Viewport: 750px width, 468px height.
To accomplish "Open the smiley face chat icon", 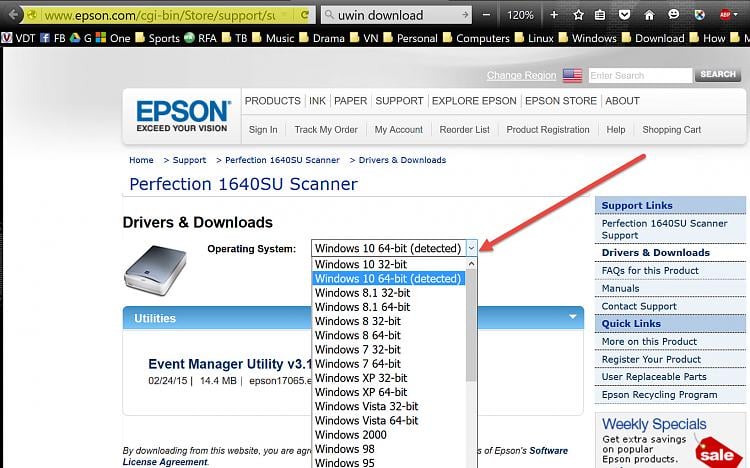I will pyautogui.click(x=673, y=15).
